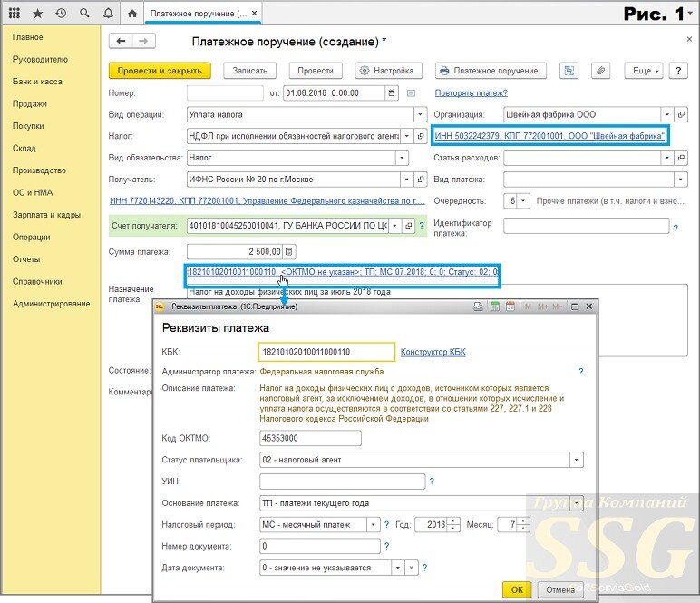This screenshot has width=700, height=603.
Task: Expand the Вид операции dropdown
Action: coord(420,114)
